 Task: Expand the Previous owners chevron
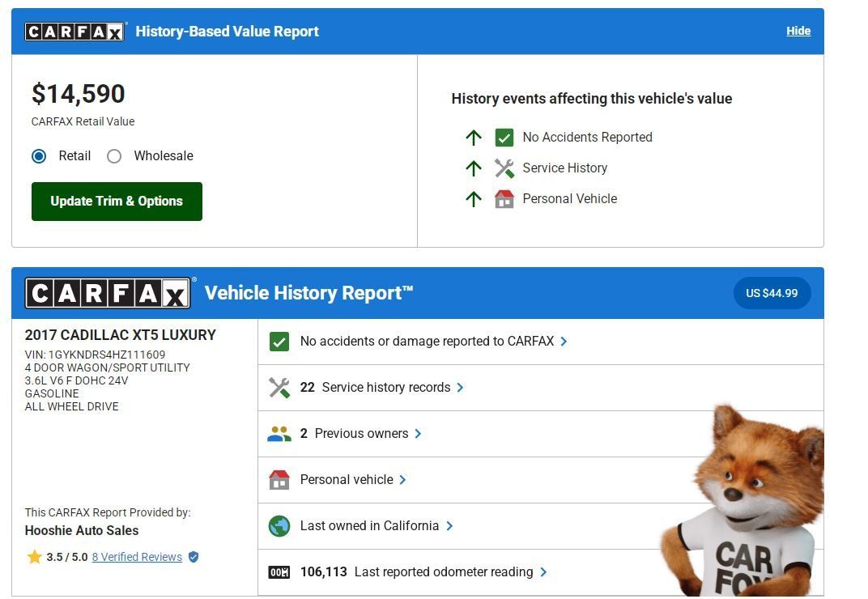tap(418, 434)
